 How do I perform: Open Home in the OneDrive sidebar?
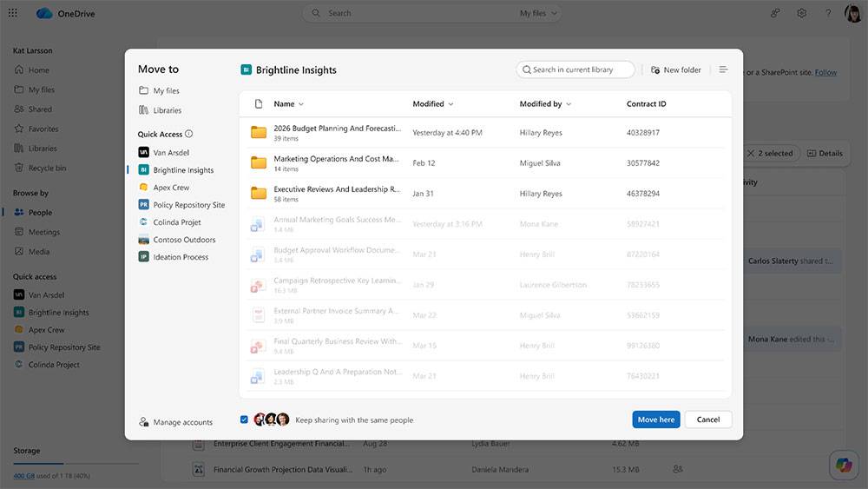pyautogui.click(x=32, y=69)
